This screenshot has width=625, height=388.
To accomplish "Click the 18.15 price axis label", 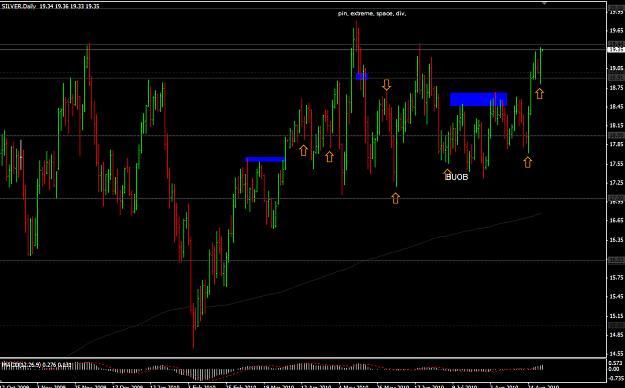I will coord(616,125).
